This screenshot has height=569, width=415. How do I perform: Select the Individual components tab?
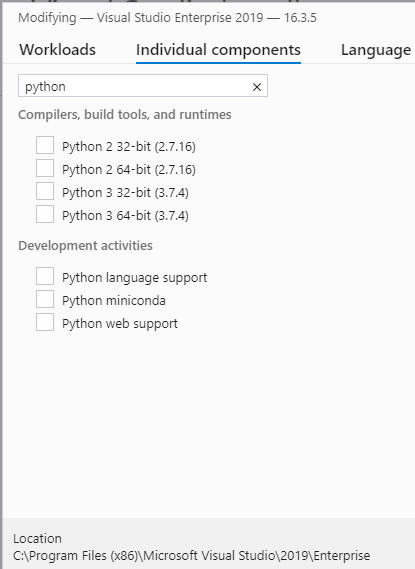tap(218, 50)
